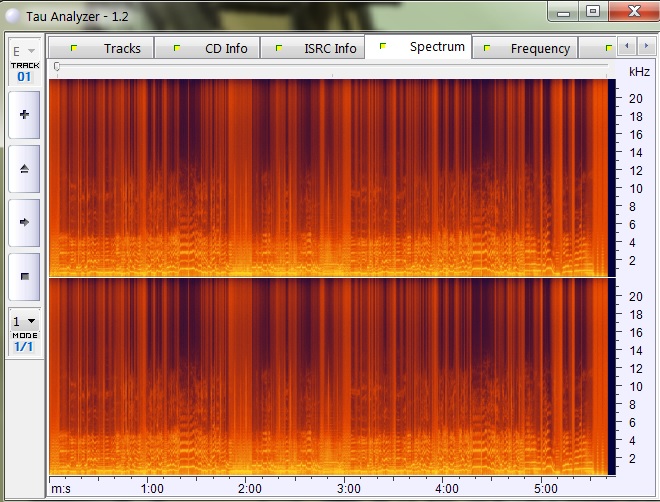Maximize the Tau Analyzer window

pyautogui.click(x=593, y=11)
